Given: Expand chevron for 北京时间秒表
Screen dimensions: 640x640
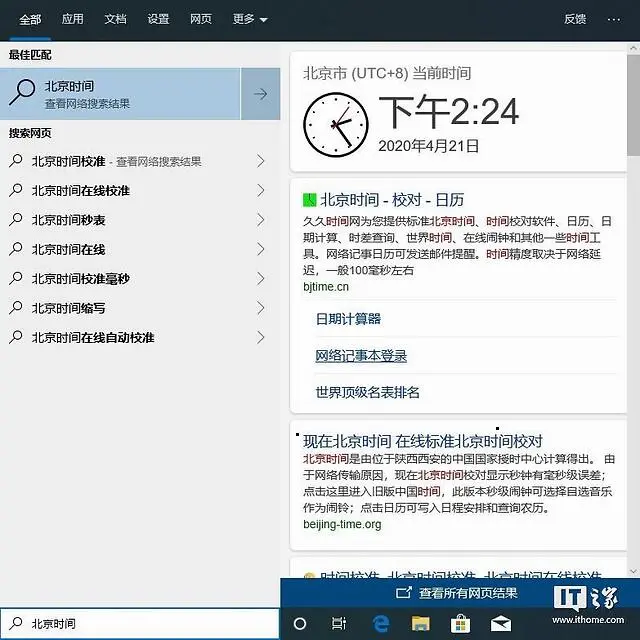Looking at the screenshot, I should pyautogui.click(x=261, y=220).
